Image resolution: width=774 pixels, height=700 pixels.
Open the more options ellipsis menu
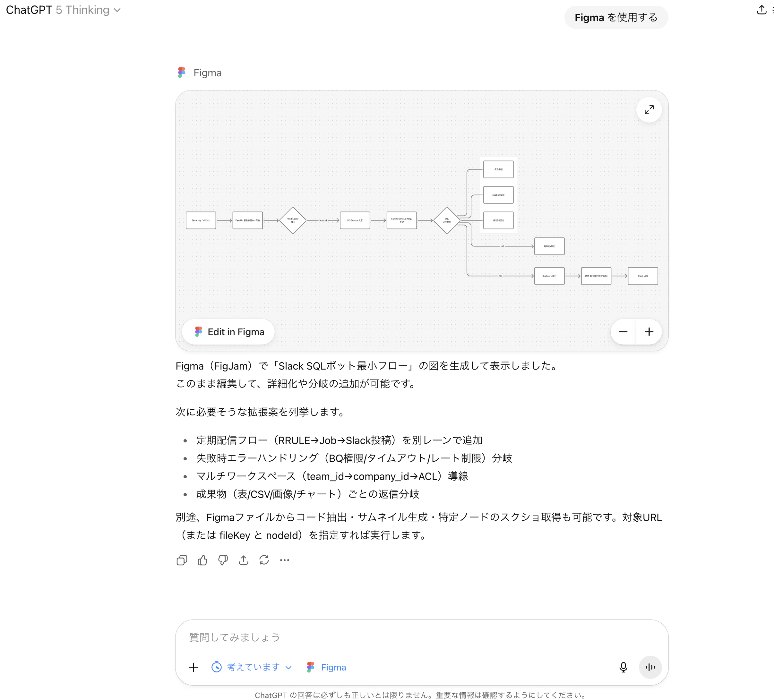point(285,560)
